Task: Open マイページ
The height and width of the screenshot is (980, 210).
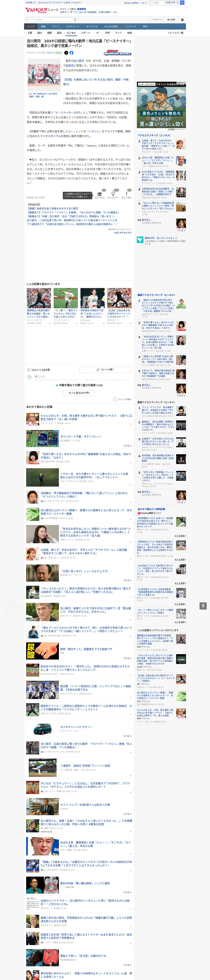Action: pos(157,19)
